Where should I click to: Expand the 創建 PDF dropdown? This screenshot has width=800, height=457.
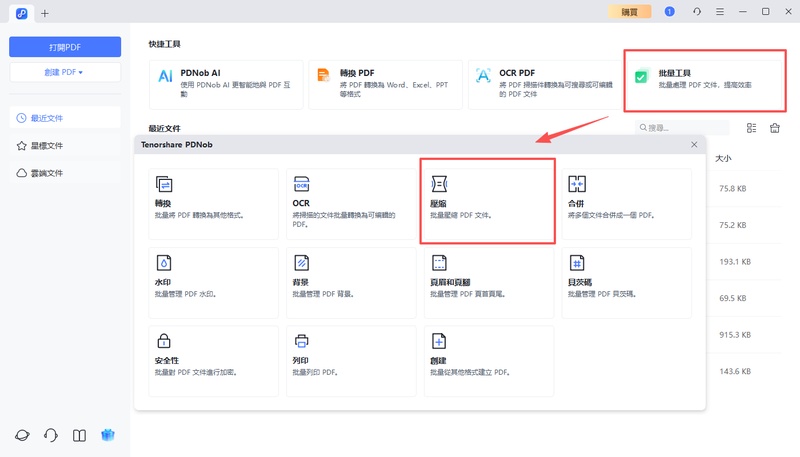[65, 72]
